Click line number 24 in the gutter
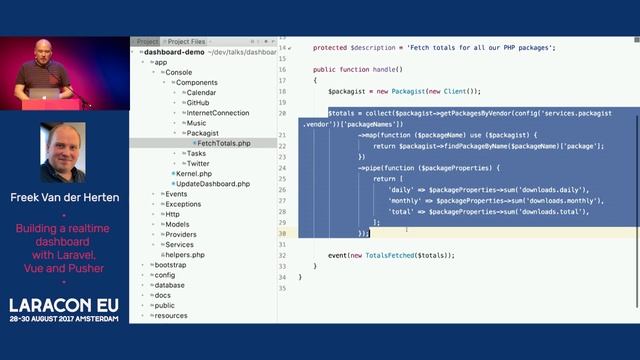 pyautogui.click(x=282, y=168)
